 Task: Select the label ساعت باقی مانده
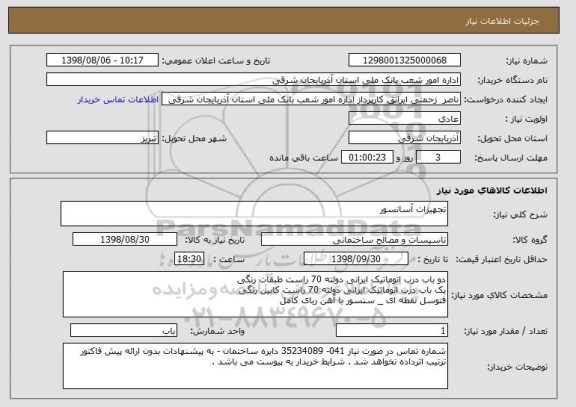[x=303, y=158]
